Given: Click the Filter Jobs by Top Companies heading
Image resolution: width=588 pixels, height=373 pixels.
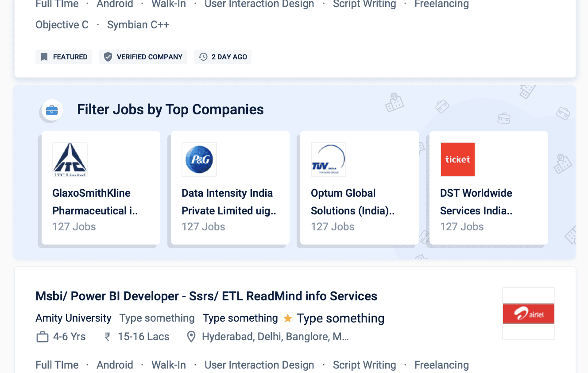Looking at the screenshot, I should pos(170,109).
